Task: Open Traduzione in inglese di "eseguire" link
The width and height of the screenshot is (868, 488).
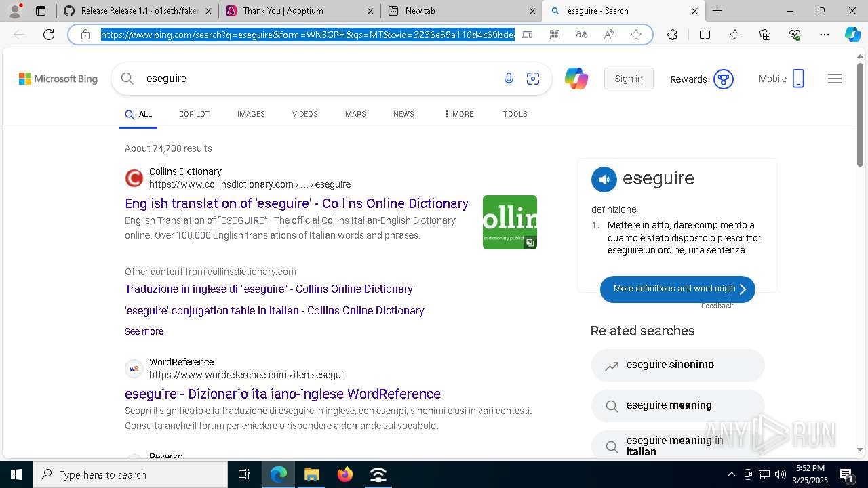Action: 269,289
